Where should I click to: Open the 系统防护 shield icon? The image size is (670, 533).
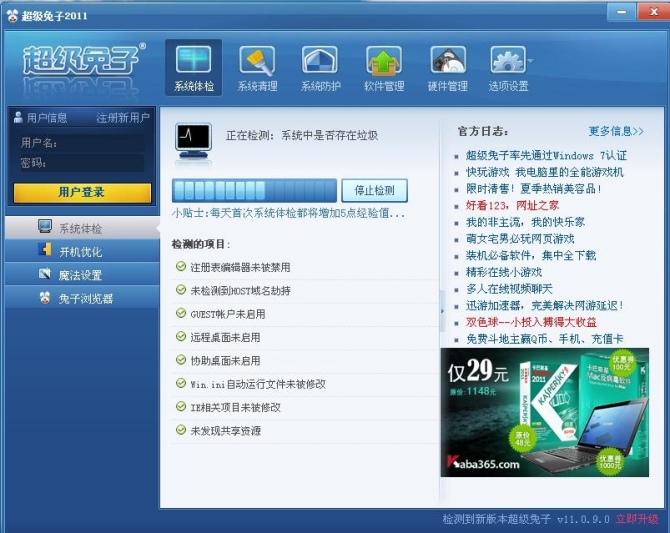tap(320, 62)
